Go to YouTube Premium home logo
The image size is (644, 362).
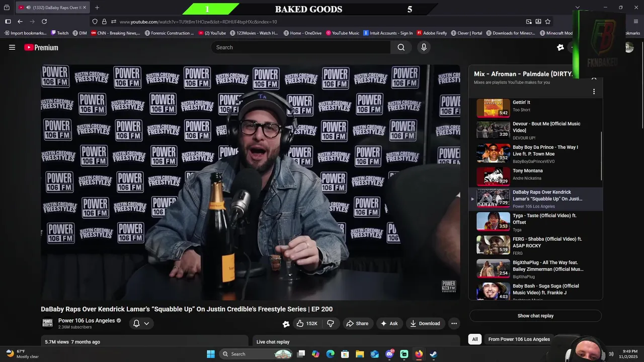pos(41,47)
